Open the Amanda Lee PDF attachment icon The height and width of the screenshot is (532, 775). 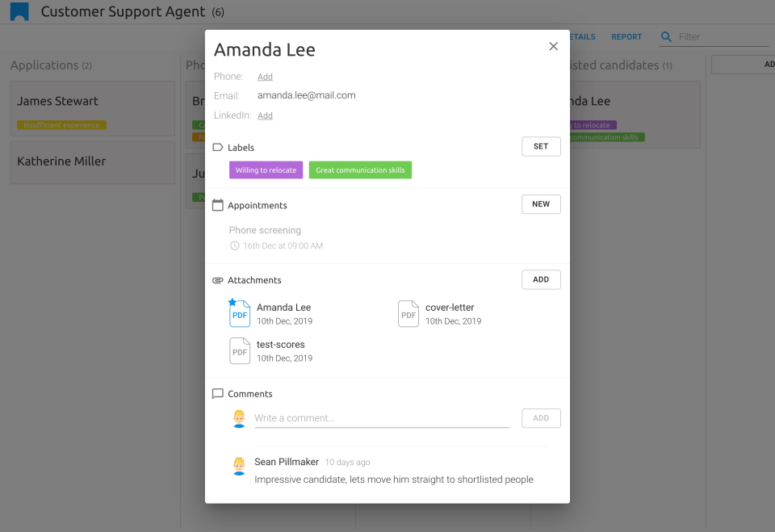[240, 314]
